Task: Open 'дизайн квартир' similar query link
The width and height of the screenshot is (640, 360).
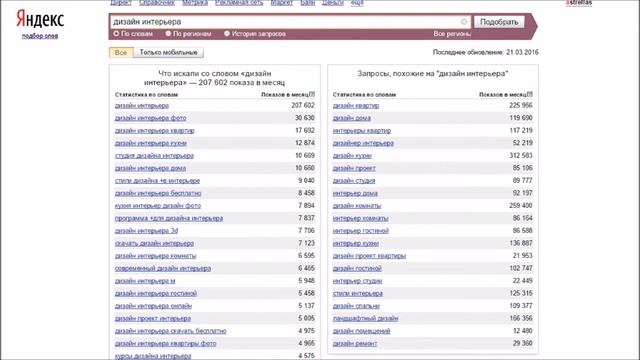Action: (356, 106)
